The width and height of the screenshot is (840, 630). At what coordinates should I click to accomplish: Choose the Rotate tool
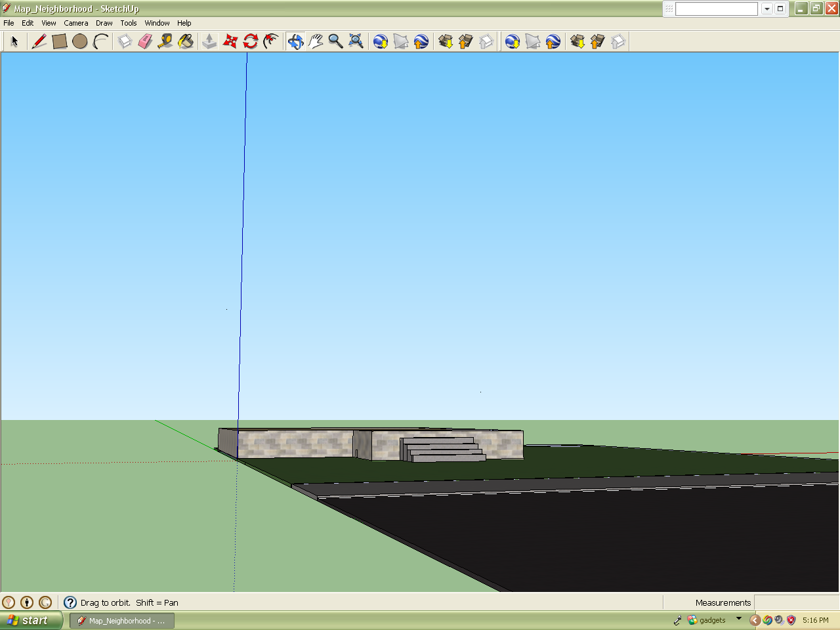251,41
